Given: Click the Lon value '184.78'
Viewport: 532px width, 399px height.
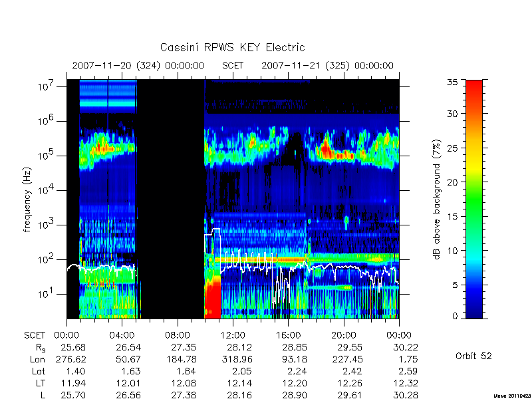Looking at the screenshot, I should 181,359.
